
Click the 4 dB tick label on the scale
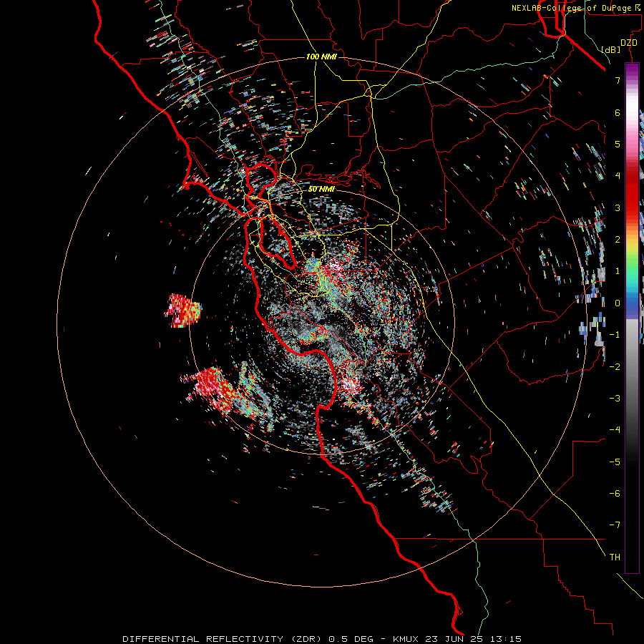point(618,176)
